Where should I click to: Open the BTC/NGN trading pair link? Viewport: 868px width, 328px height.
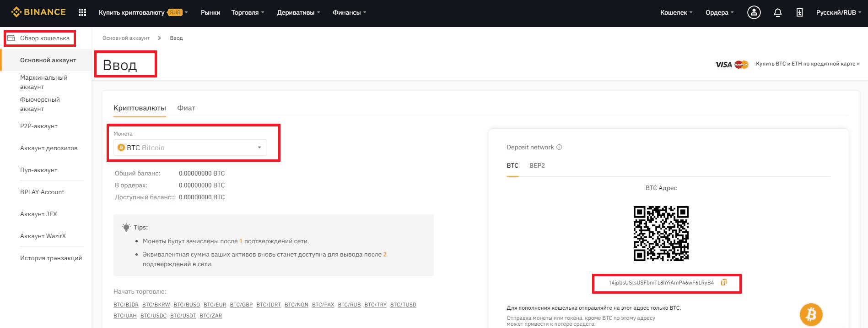pyautogui.click(x=297, y=305)
